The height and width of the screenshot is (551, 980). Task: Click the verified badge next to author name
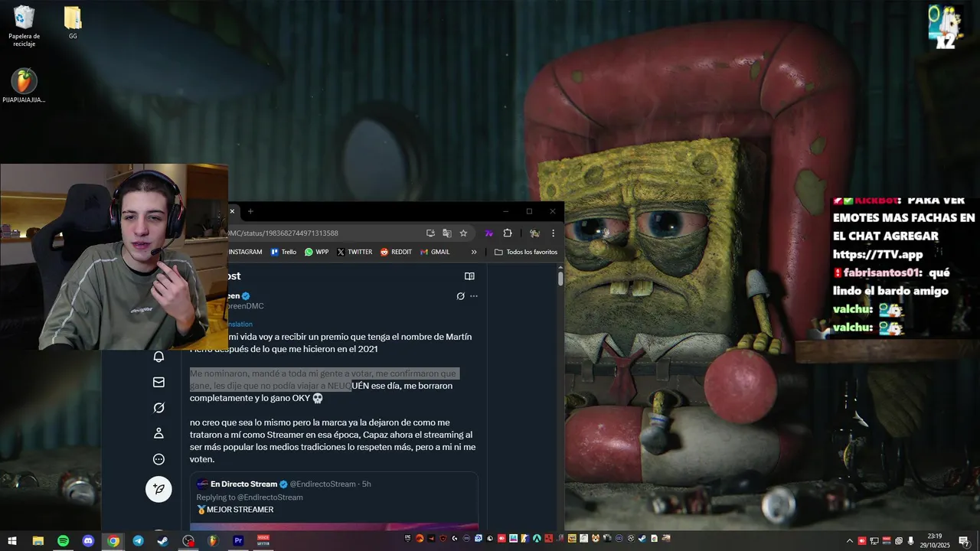pyautogui.click(x=246, y=295)
